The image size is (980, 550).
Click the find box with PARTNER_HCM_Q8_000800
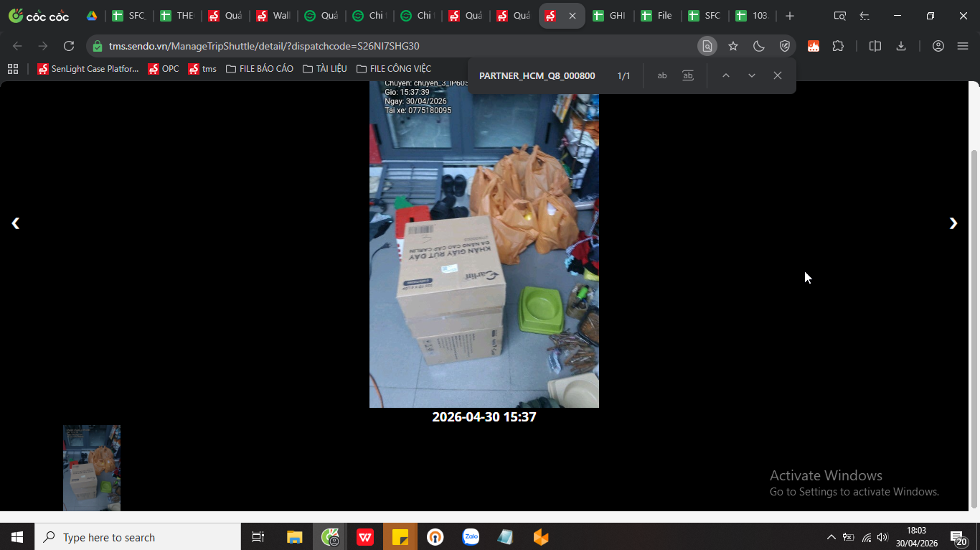click(537, 75)
